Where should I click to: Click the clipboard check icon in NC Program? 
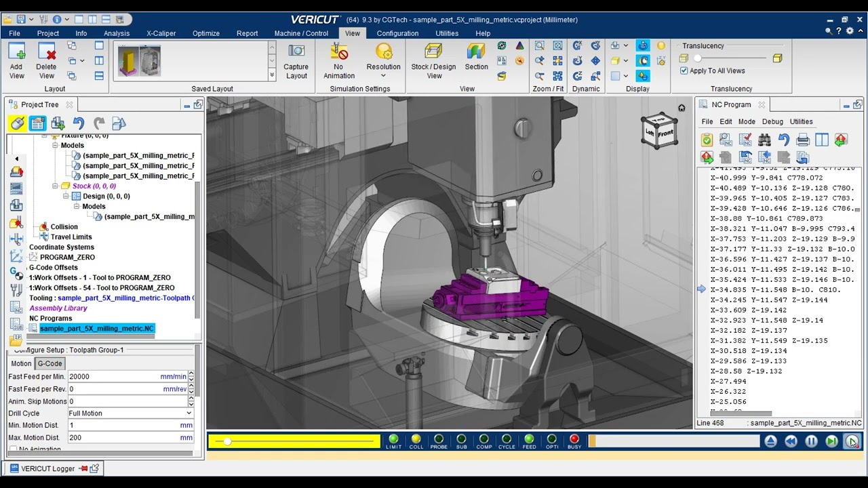707,140
